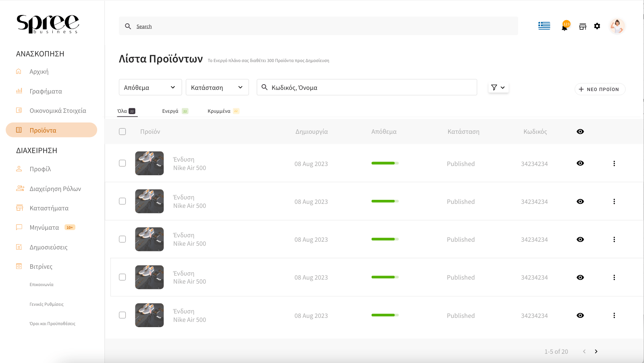
Task: Select all products with header checkbox
Action: click(123, 132)
